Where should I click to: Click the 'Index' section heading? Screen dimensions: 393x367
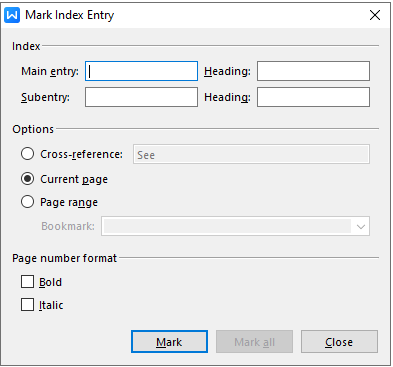coord(26,46)
